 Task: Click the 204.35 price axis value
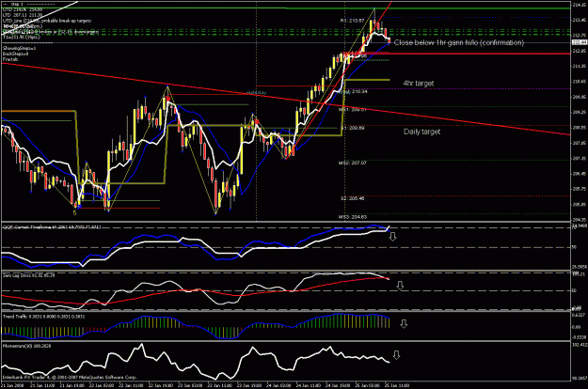pos(580,220)
